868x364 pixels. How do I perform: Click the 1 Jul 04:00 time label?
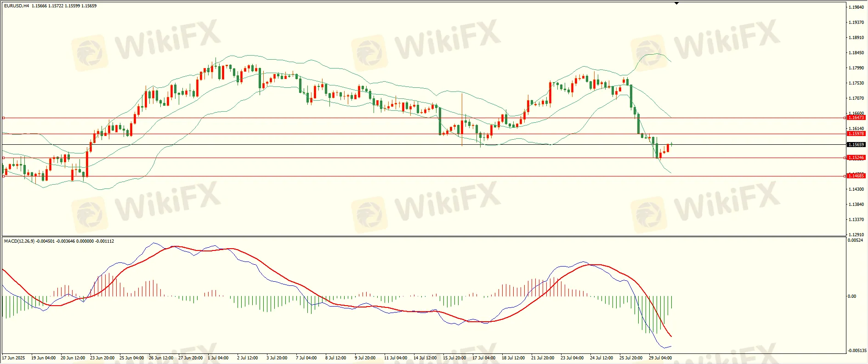tap(218, 358)
